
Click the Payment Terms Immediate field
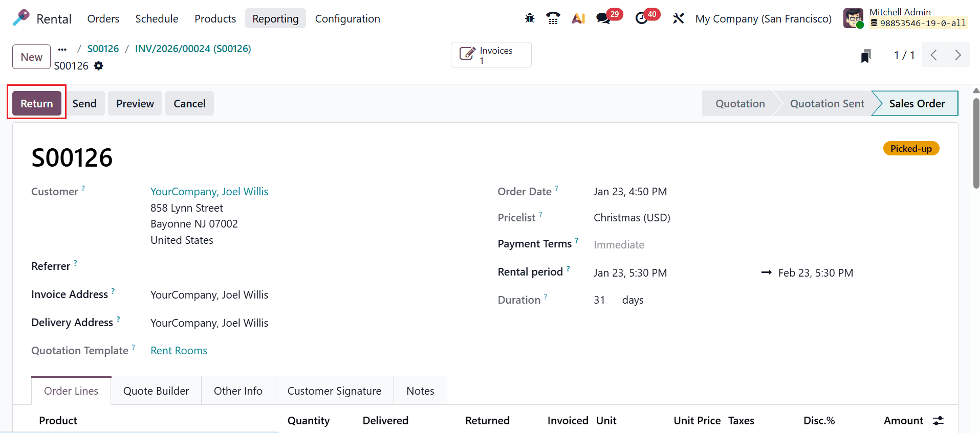(619, 244)
